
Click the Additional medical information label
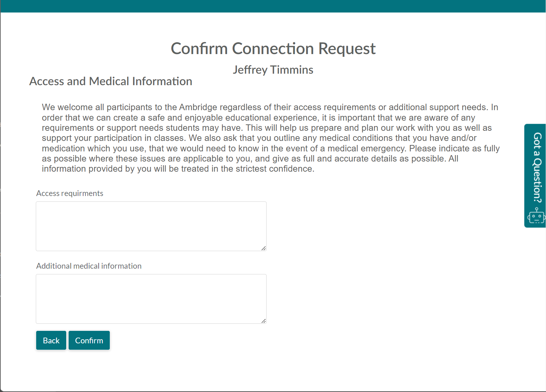[89, 266]
